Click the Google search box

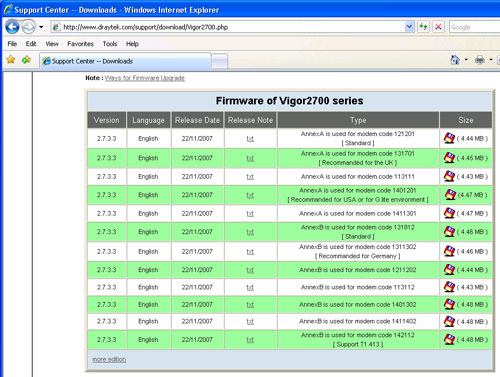point(474,27)
